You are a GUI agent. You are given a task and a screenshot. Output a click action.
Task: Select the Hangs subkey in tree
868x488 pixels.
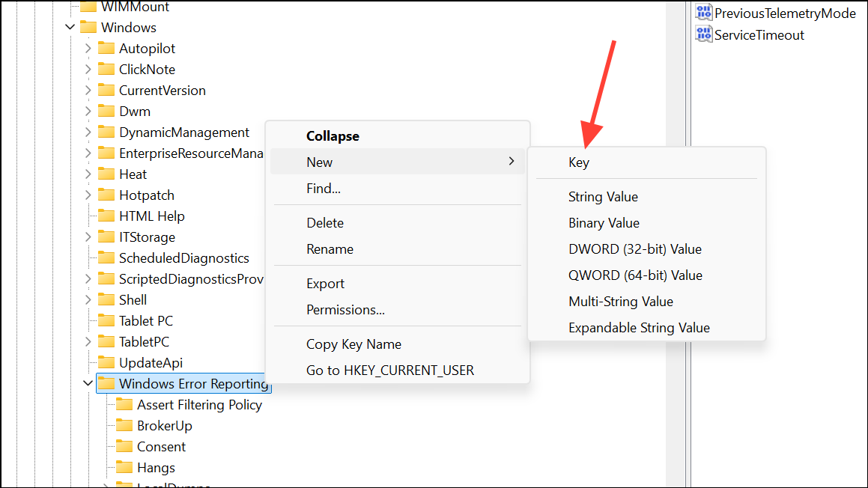click(x=156, y=468)
